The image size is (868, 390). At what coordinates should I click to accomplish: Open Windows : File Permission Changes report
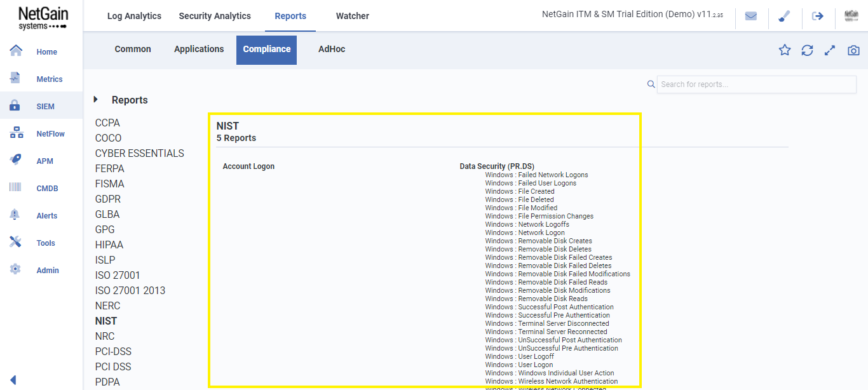539,216
